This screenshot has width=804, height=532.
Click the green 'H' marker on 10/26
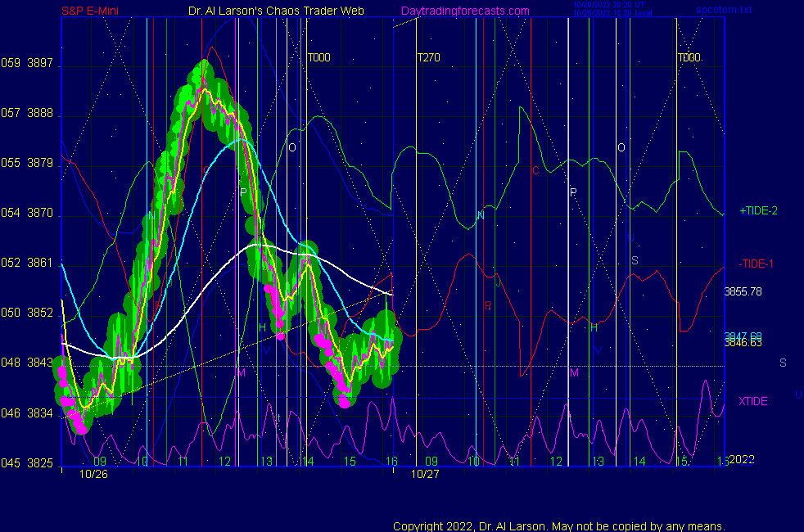tap(262, 327)
